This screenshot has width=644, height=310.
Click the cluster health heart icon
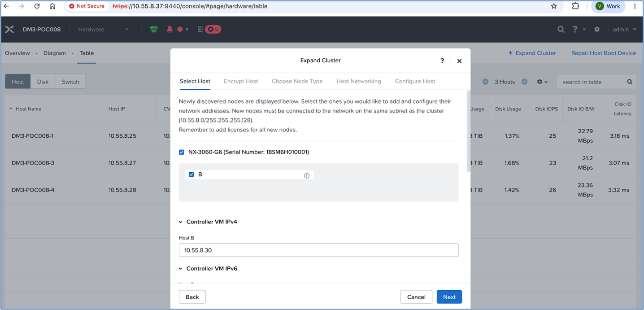pos(154,29)
